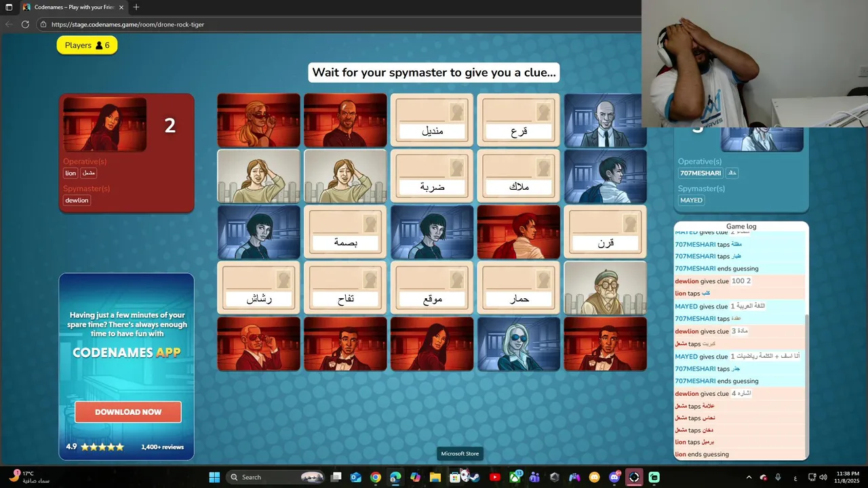
Task: Open Steam from the taskbar
Action: (x=475, y=477)
